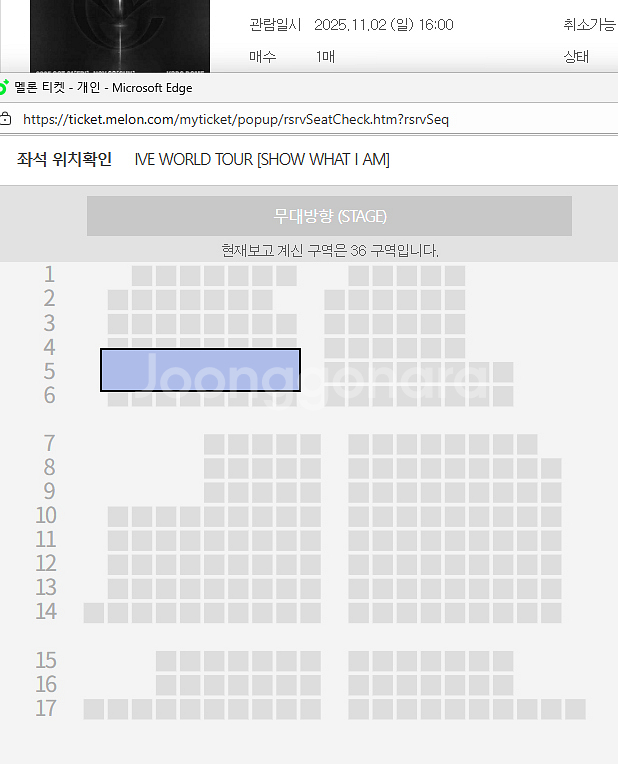The image size is (618, 764).
Task: Click the IVE WORLD TOUR title text
Action: pyautogui.click(x=262, y=159)
